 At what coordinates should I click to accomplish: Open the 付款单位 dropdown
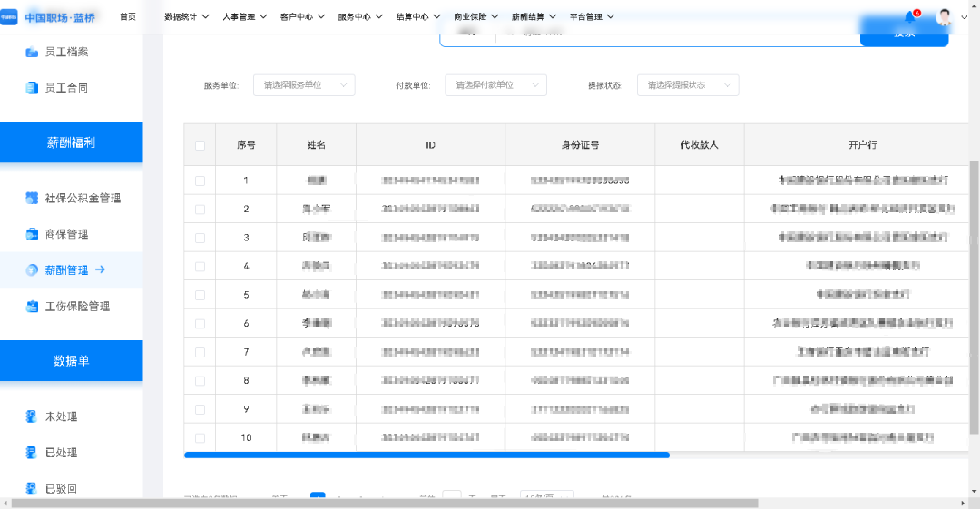tap(495, 85)
